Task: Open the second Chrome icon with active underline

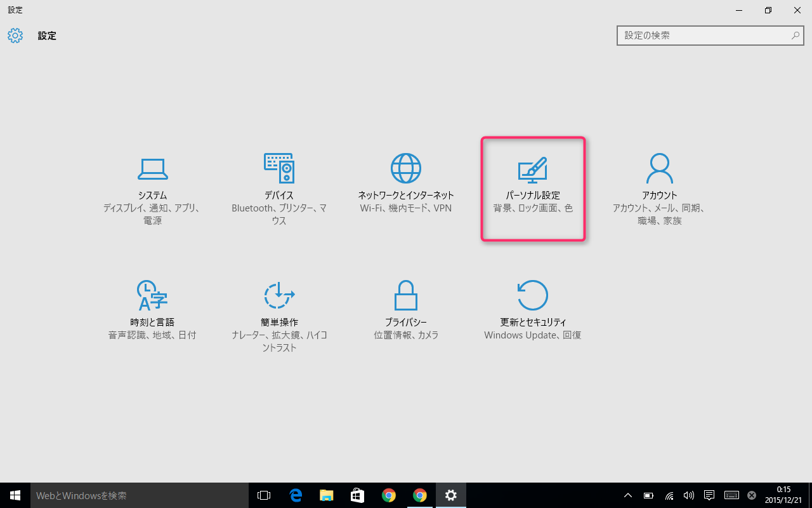Action: [419, 495]
